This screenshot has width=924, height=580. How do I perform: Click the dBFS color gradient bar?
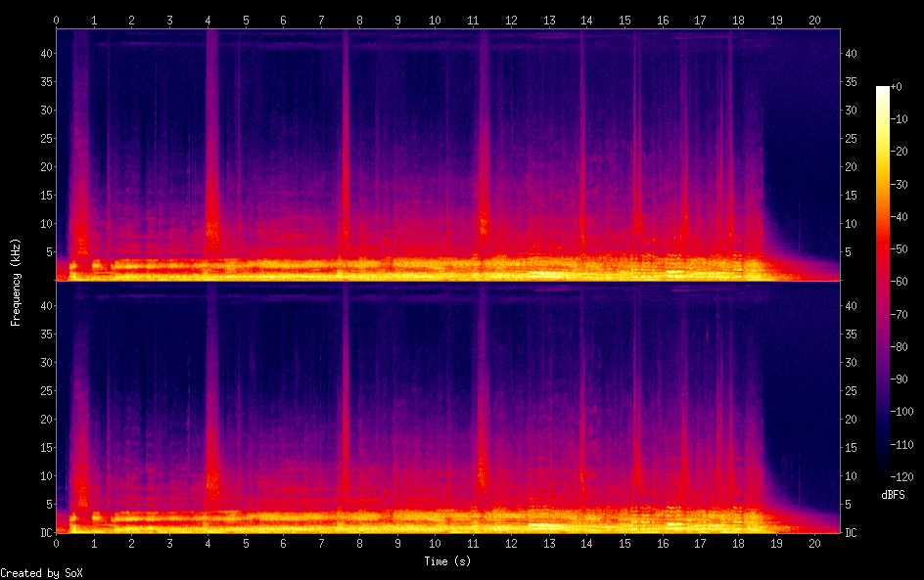882,282
